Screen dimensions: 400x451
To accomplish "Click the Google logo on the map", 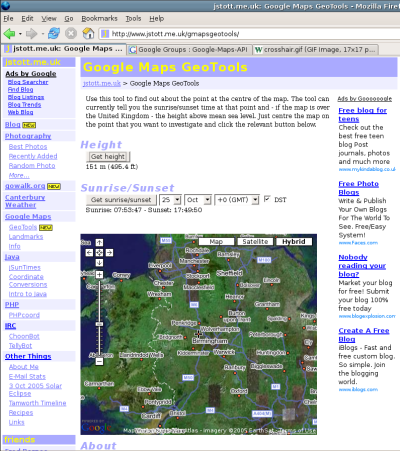I will point(96,427).
